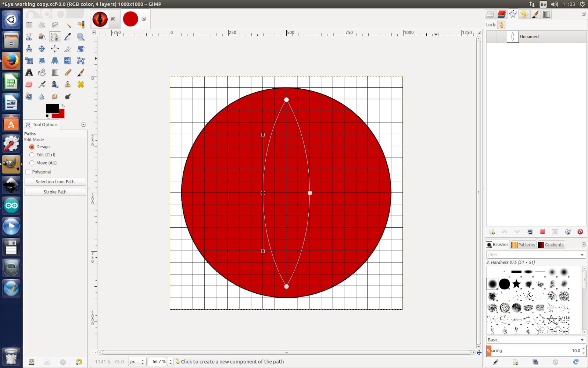Open the Blend gradient tool
The image size is (588, 368).
[54, 72]
